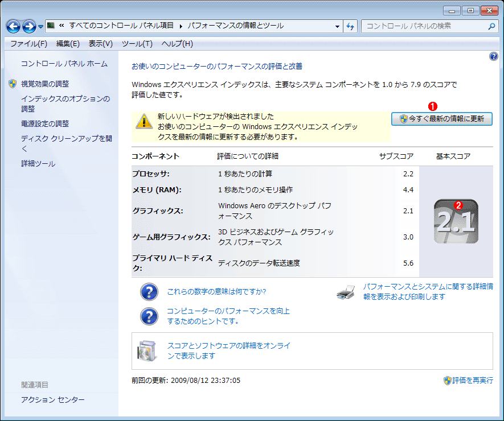The width and height of the screenshot is (504, 421).
Task: Click the magnifier search icon
Action: 491,26
